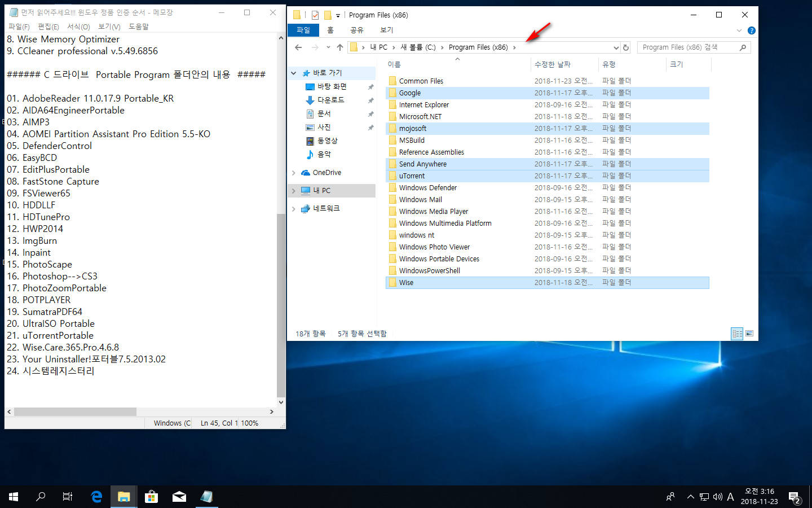Open network status tray icon
This screenshot has width=812, height=508.
(704, 497)
